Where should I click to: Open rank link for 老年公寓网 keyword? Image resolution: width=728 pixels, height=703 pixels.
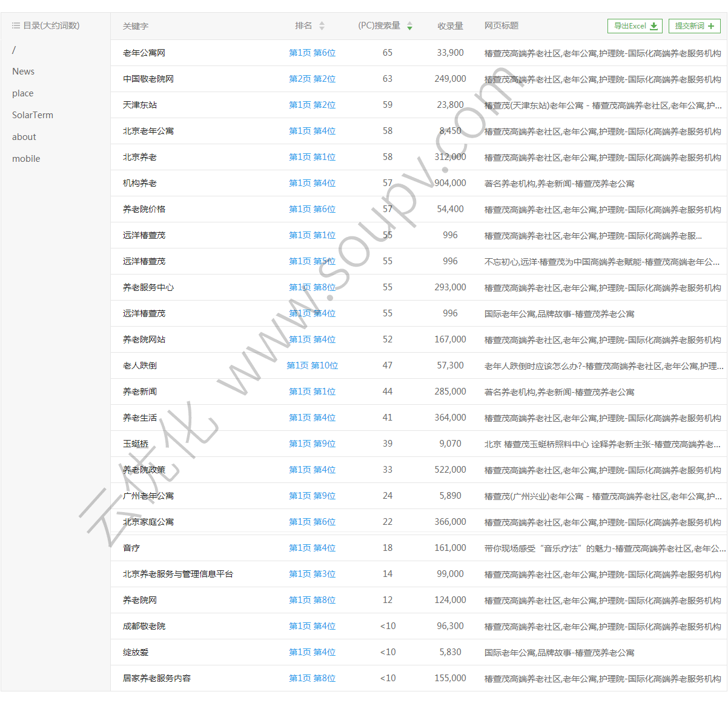coord(312,53)
